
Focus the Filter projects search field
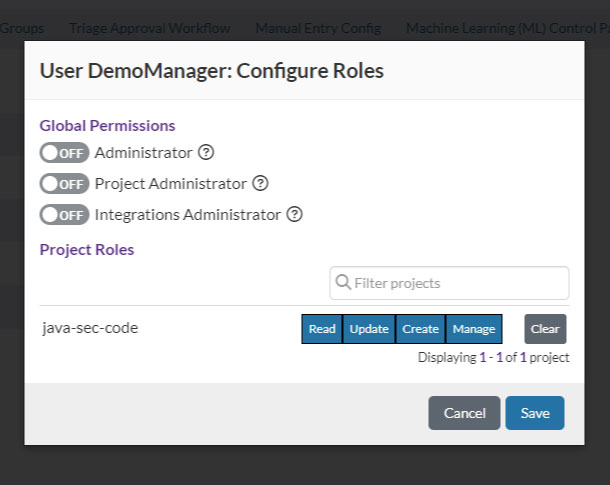coord(449,283)
